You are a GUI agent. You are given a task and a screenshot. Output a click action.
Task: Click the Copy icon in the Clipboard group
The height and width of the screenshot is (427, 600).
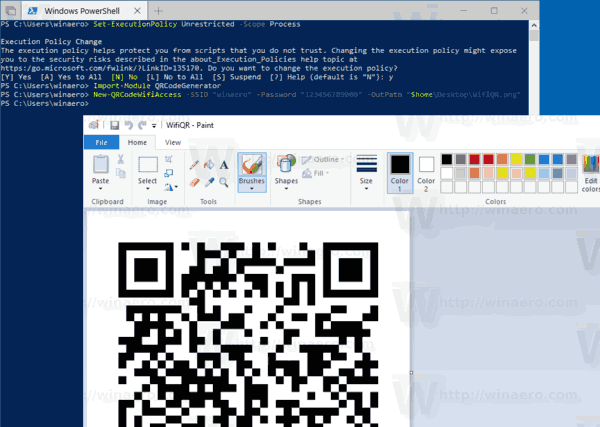click(x=121, y=173)
